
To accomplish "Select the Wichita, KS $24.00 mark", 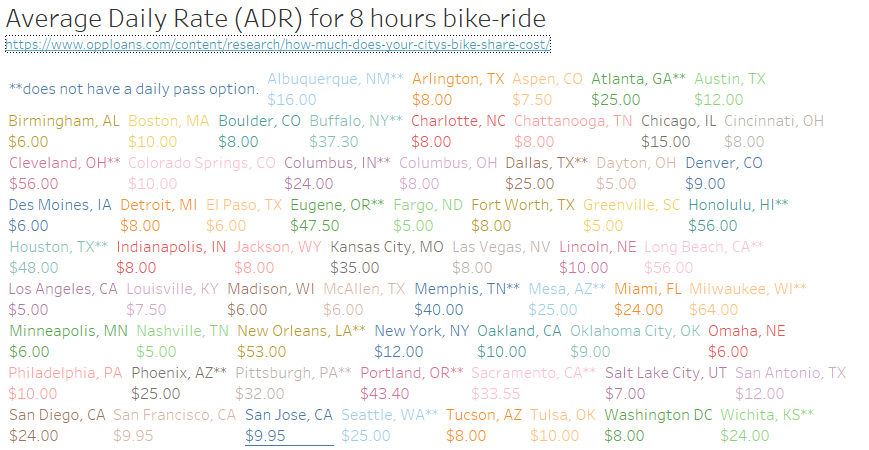I will [x=767, y=425].
